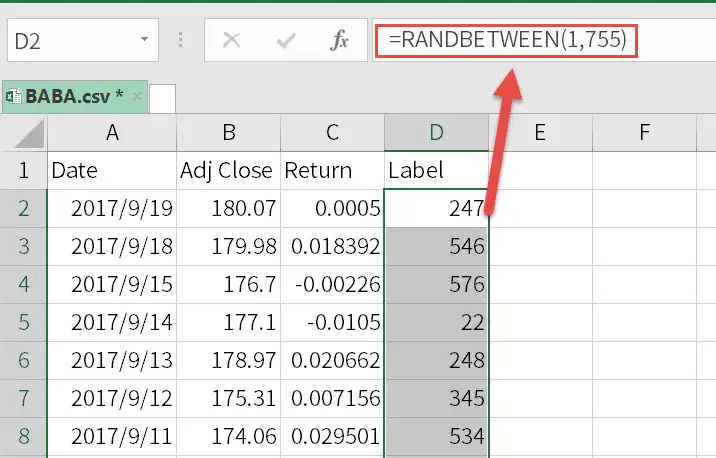Image resolution: width=716 pixels, height=458 pixels.
Task: Click the Select All corner triangle
Action: pos(29,132)
